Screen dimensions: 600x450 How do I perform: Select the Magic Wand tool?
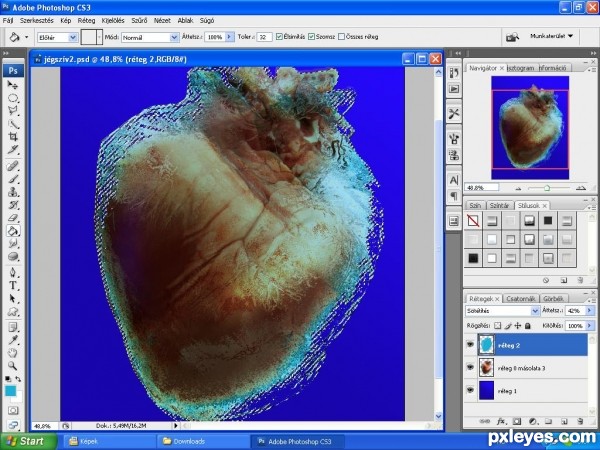pyautogui.click(x=13, y=124)
